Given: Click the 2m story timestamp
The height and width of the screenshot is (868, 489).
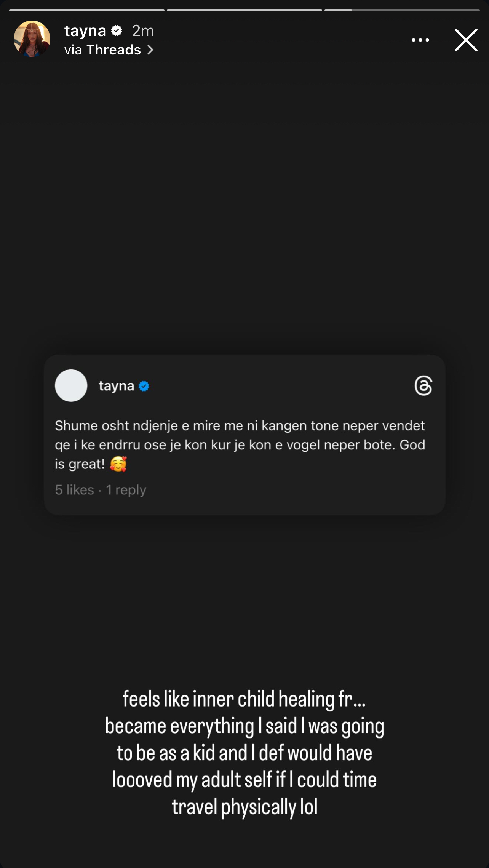Looking at the screenshot, I should tap(143, 31).
